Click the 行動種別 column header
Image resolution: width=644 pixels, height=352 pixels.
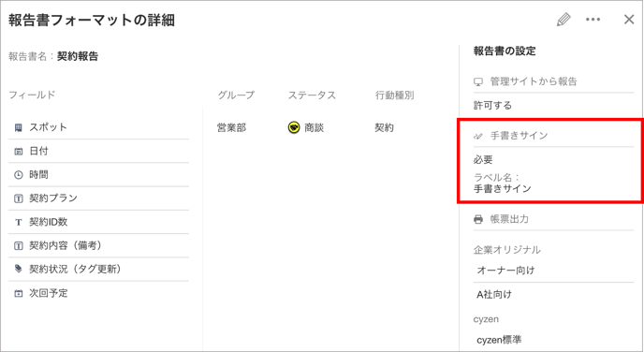coord(395,95)
